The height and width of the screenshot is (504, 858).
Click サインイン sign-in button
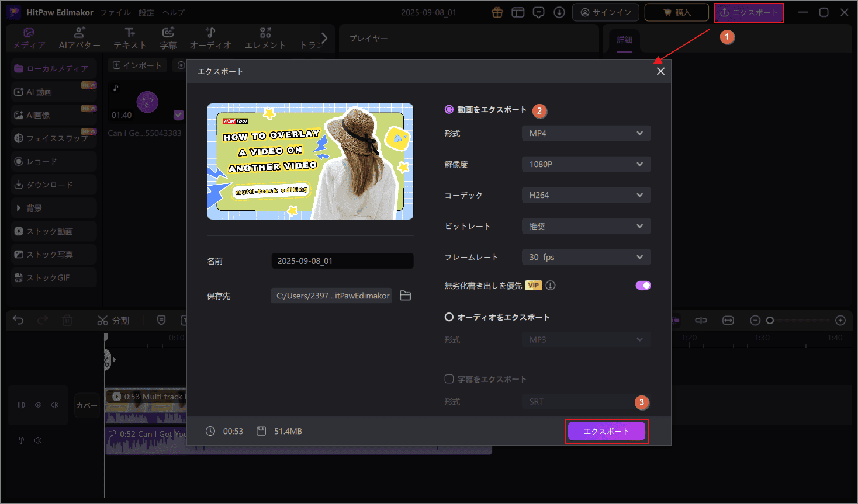pos(606,12)
